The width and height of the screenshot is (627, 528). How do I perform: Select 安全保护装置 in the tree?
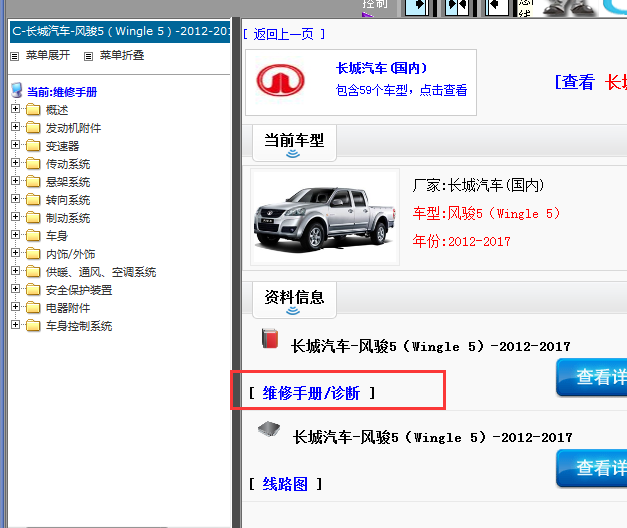click(x=79, y=290)
